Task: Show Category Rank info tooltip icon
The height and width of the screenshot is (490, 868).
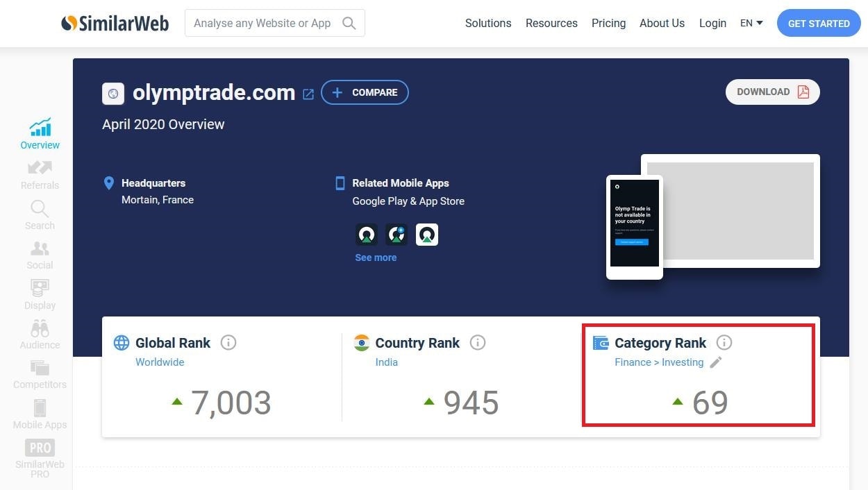Action: (724, 342)
